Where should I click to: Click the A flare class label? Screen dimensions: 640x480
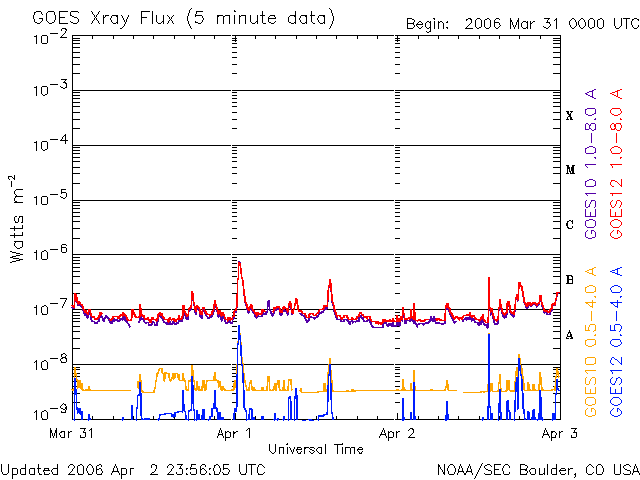570,335
